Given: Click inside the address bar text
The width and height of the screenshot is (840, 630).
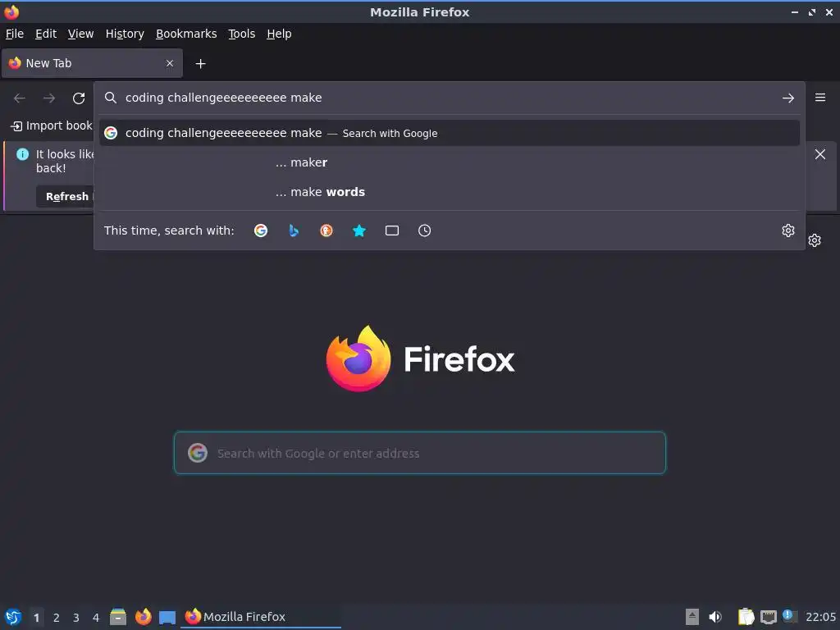Looking at the screenshot, I should (223, 98).
